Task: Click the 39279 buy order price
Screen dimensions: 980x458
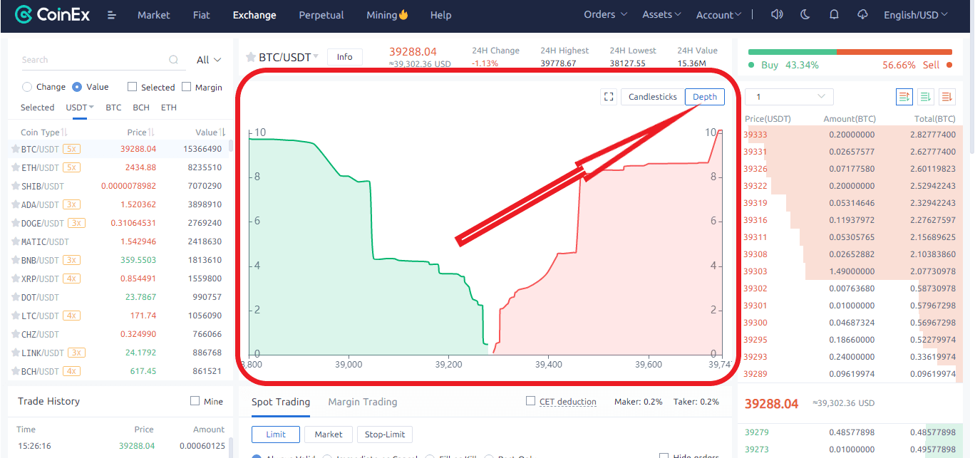Action: click(757, 432)
